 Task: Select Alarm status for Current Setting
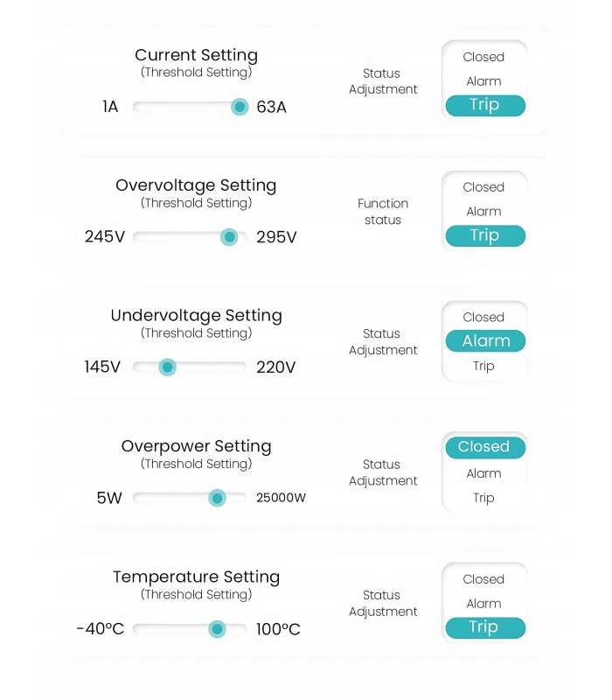[483, 81]
